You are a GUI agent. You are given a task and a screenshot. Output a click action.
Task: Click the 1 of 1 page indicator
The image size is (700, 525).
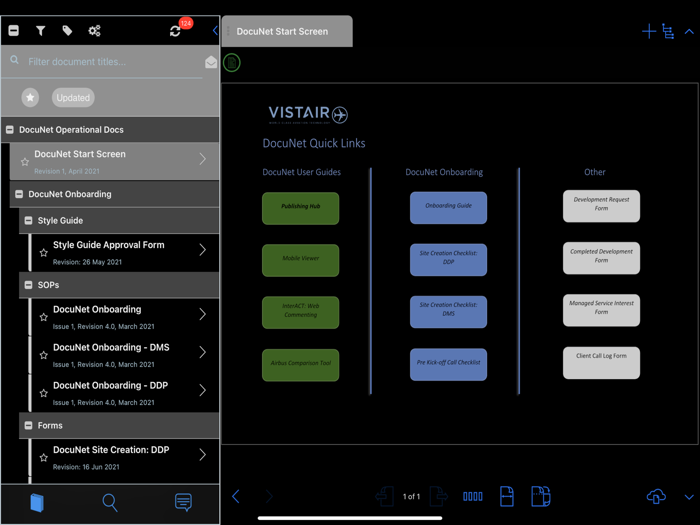coord(411,496)
